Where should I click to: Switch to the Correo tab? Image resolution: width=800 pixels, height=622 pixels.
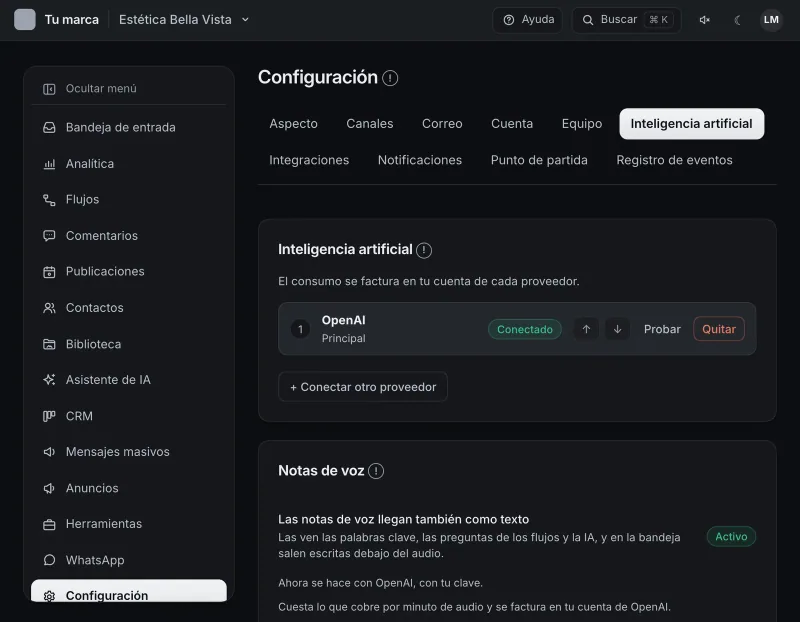click(442, 123)
